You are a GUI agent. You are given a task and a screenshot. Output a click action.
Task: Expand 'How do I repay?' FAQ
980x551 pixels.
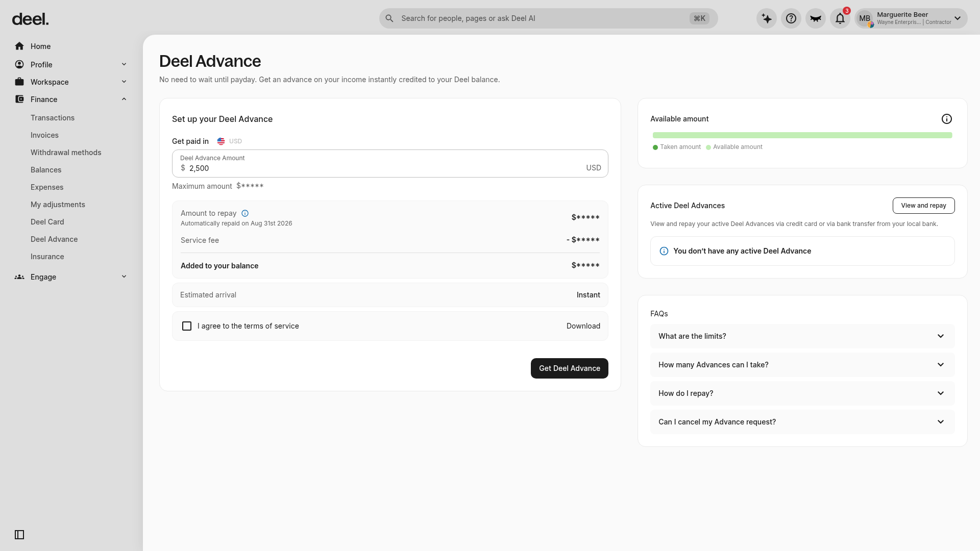(802, 393)
